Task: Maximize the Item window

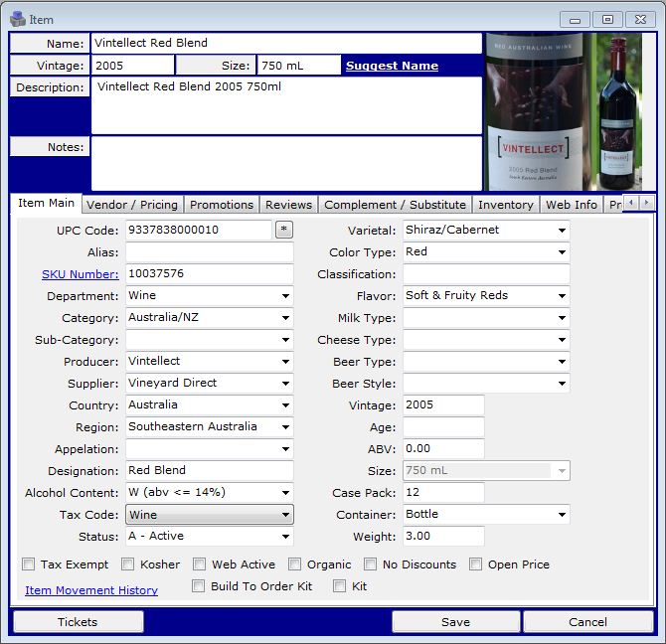Action: point(608,19)
